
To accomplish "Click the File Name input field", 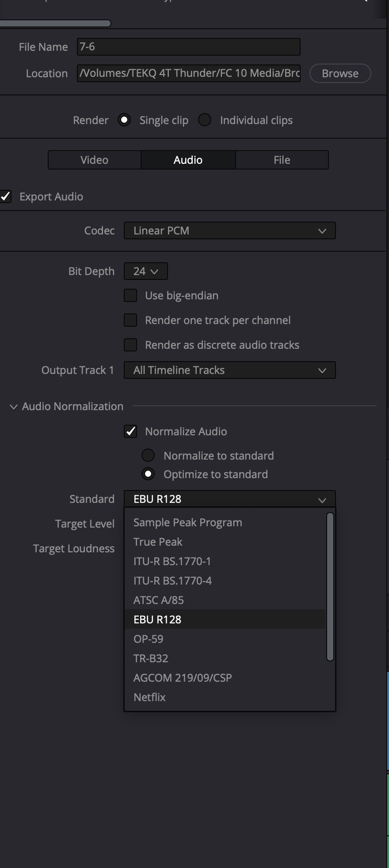I will (x=188, y=47).
